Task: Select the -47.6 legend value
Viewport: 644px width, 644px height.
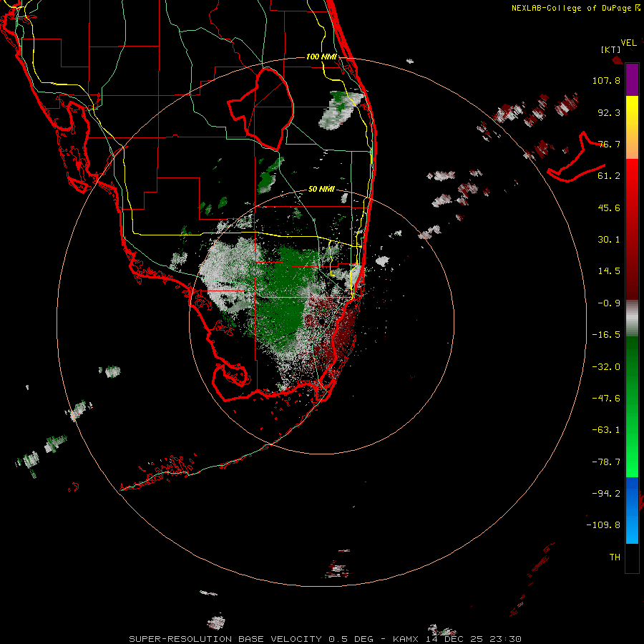Action: [x=606, y=399]
